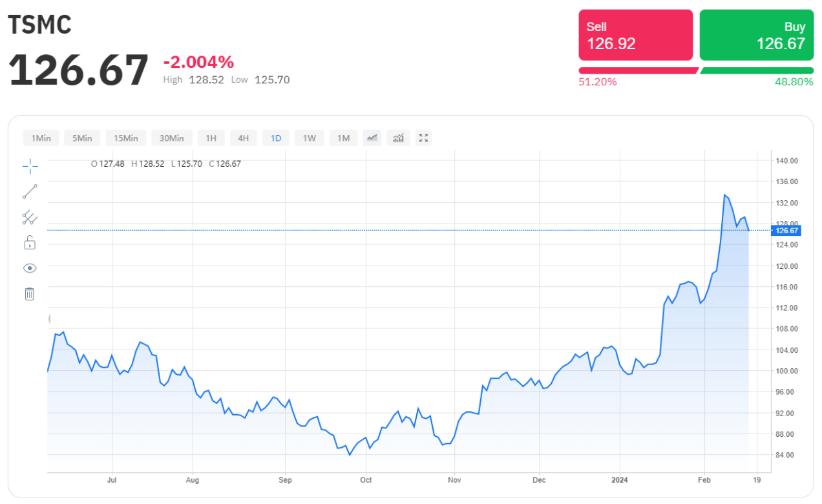
Task: Switch to the 1W weekly view
Action: tap(310, 138)
